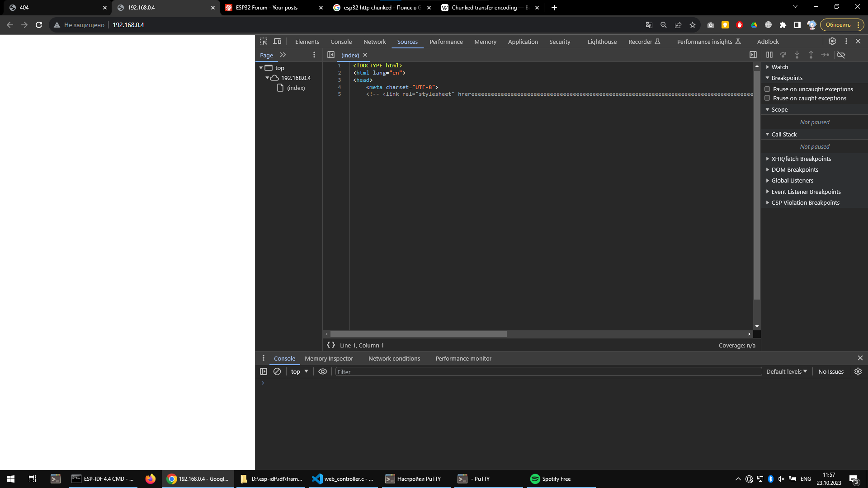Open Network conditions drawer tab

point(394,358)
